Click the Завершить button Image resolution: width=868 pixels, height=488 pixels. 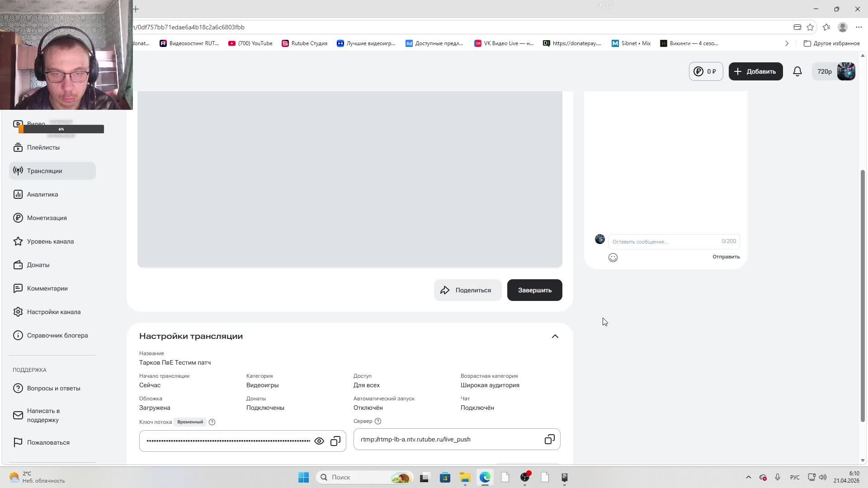click(534, 290)
